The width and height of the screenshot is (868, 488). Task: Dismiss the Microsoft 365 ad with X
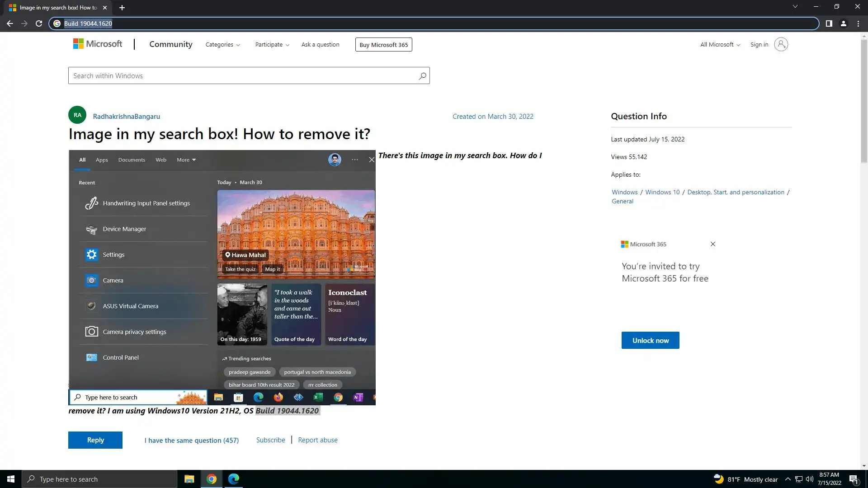(713, 244)
